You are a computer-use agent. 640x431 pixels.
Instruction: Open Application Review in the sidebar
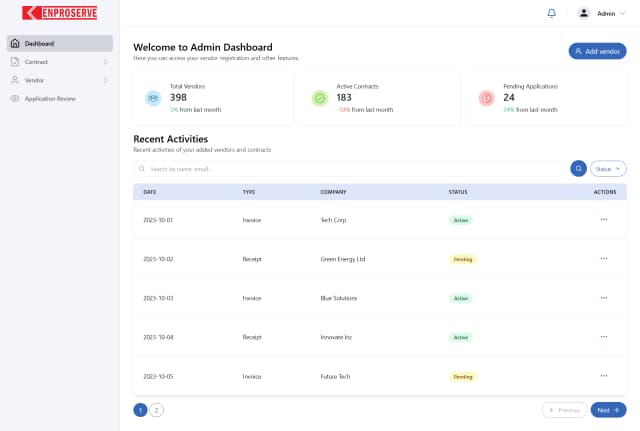(x=50, y=98)
